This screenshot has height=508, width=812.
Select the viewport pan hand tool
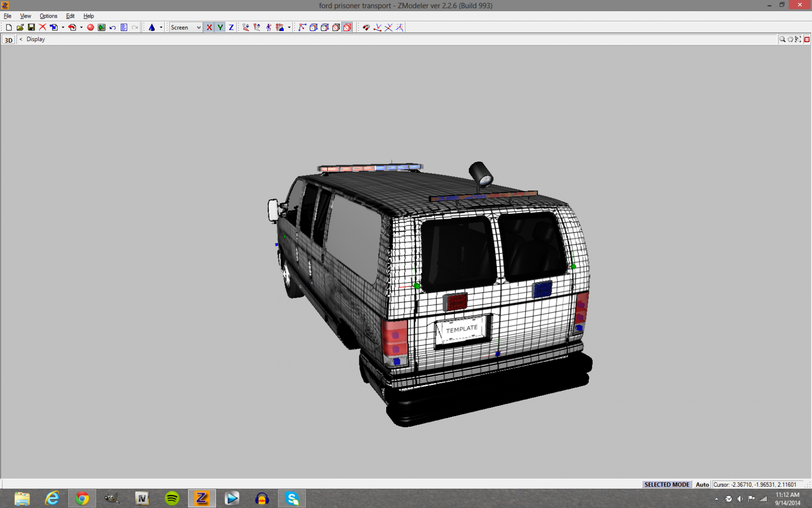point(790,39)
